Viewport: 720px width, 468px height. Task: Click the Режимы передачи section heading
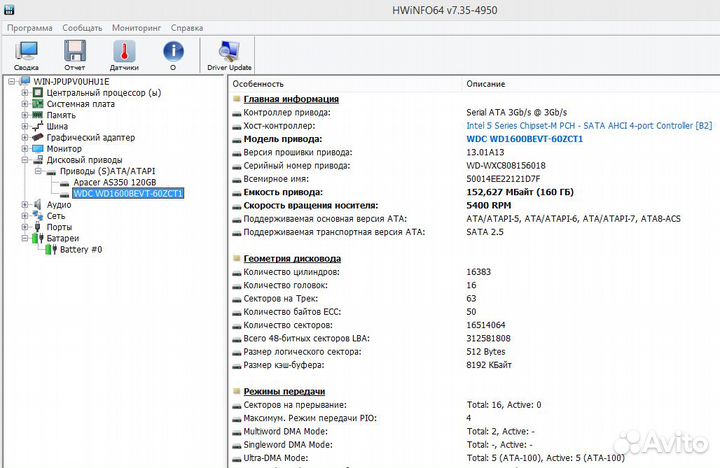pyautogui.click(x=284, y=391)
